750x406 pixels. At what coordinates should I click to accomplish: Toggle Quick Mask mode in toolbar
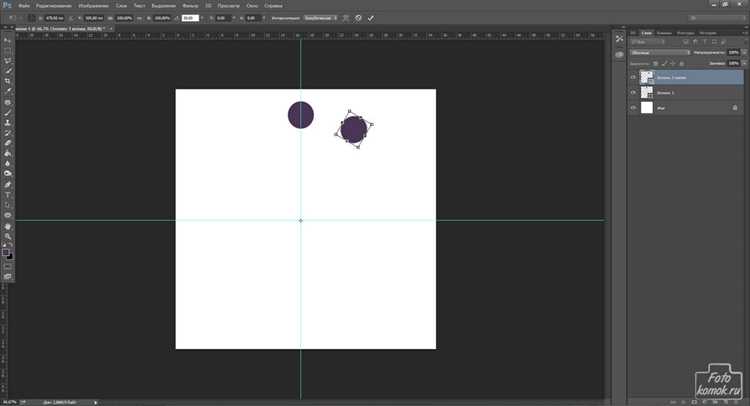coord(7,266)
